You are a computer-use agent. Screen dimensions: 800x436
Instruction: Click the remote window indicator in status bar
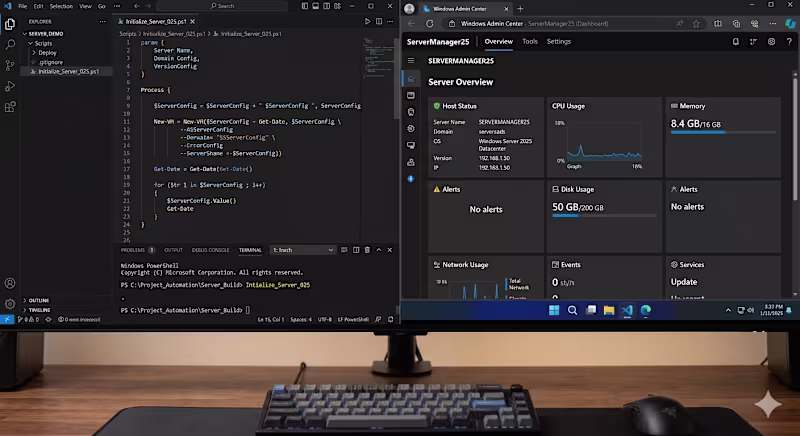pyautogui.click(x=7, y=319)
